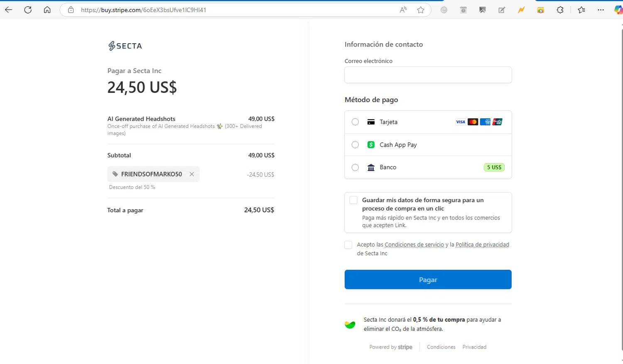This screenshot has height=364, width=623.
Task: Open Powered by stripe link
Action: click(x=391, y=347)
